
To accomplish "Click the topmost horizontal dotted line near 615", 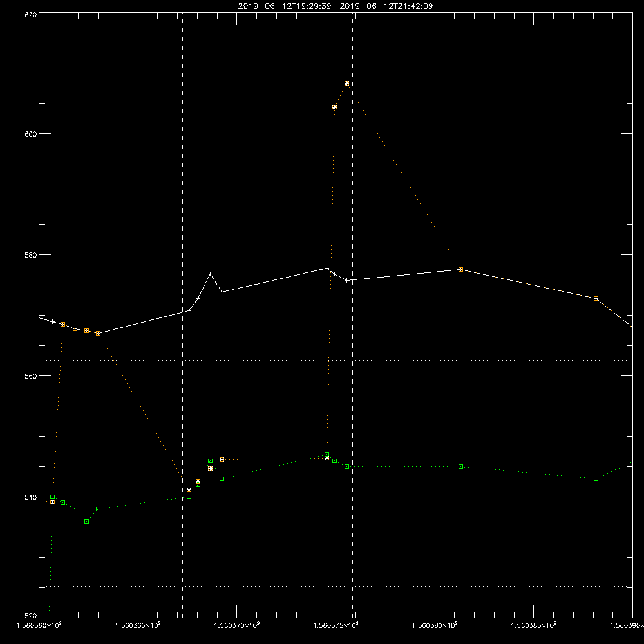I will [x=336, y=43].
